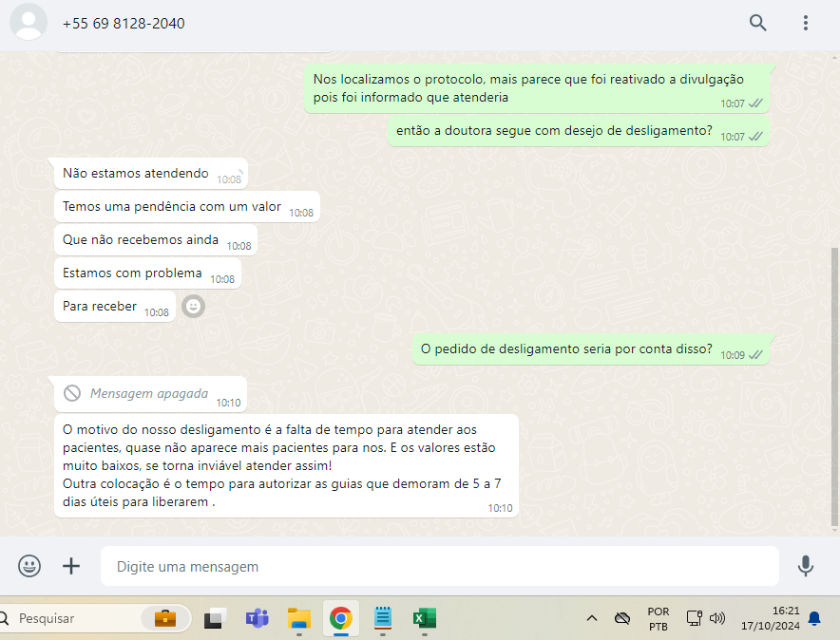Screen dimensions: 840x640
Task: Click the Task View taskbar icon
Action: [216, 618]
